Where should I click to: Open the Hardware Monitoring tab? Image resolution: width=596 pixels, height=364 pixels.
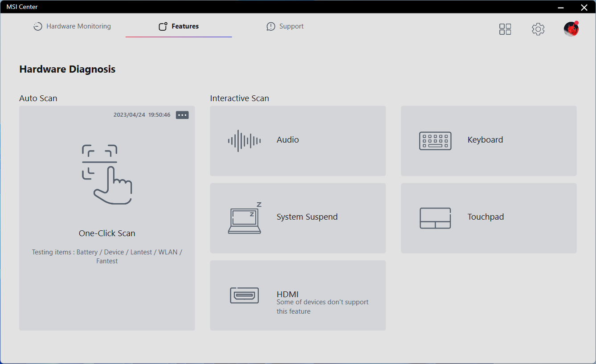[x=72, y=26]
